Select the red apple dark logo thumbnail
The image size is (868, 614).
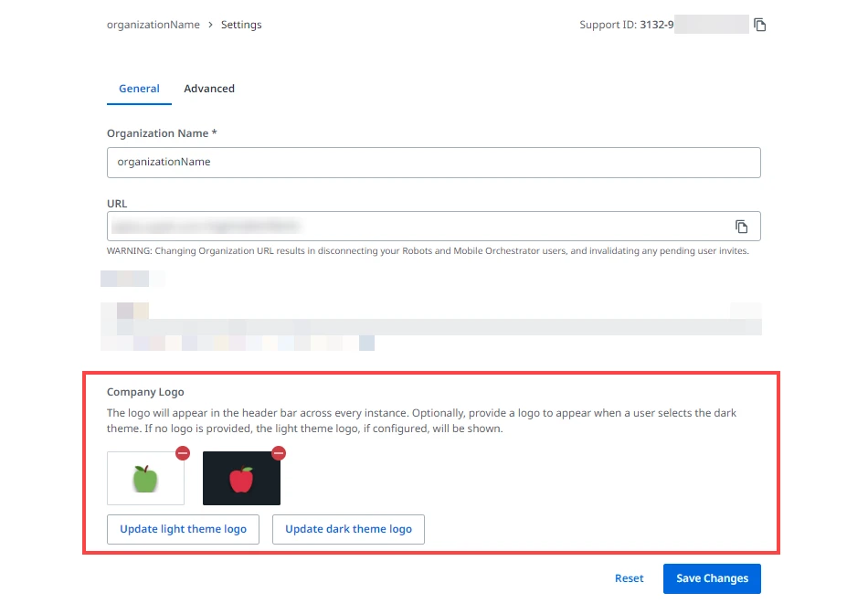click(x=241, y=478)
